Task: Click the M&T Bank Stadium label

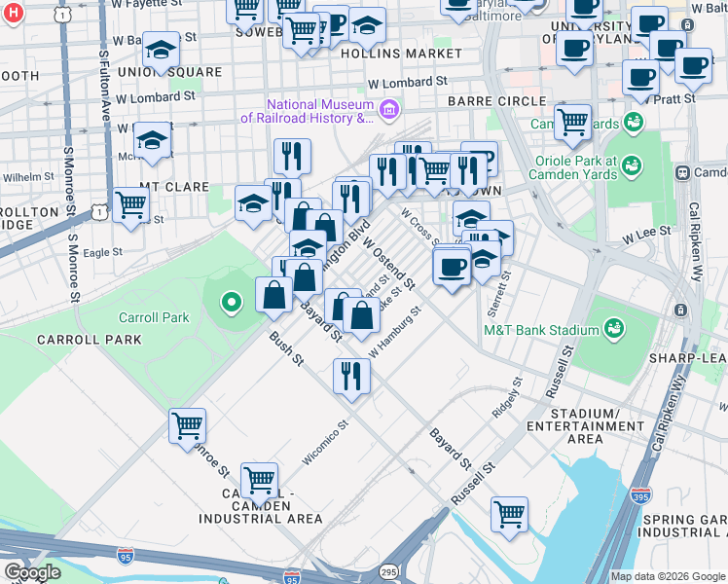Action: pos(541,331)
